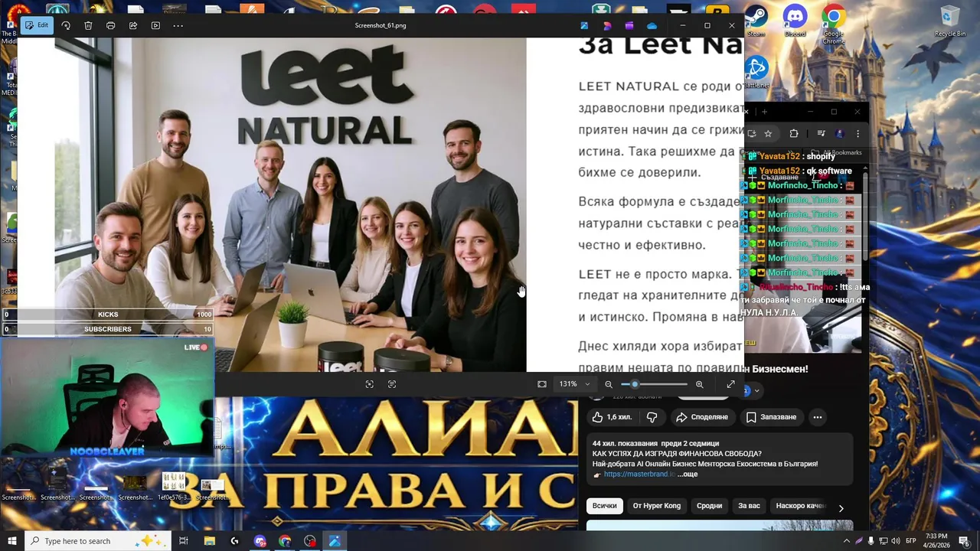The width and height of the screenshot is (980, 551).
Task: Adjust the Photos zoom slider
Action: 654,384
